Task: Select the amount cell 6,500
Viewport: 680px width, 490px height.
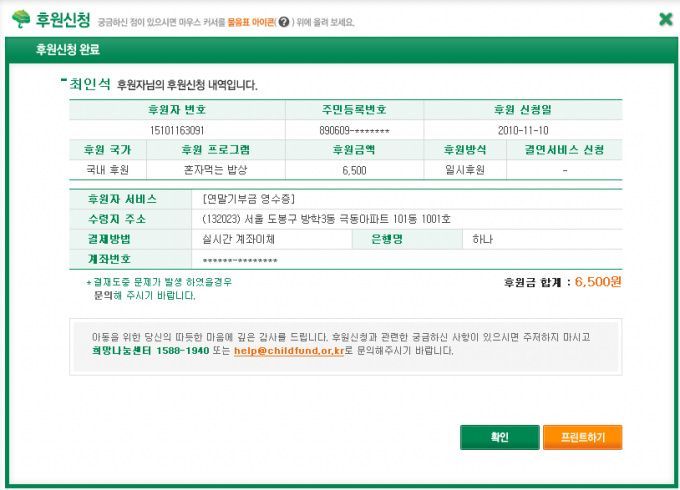Action: pyautogui.click(x=354, y=170)
